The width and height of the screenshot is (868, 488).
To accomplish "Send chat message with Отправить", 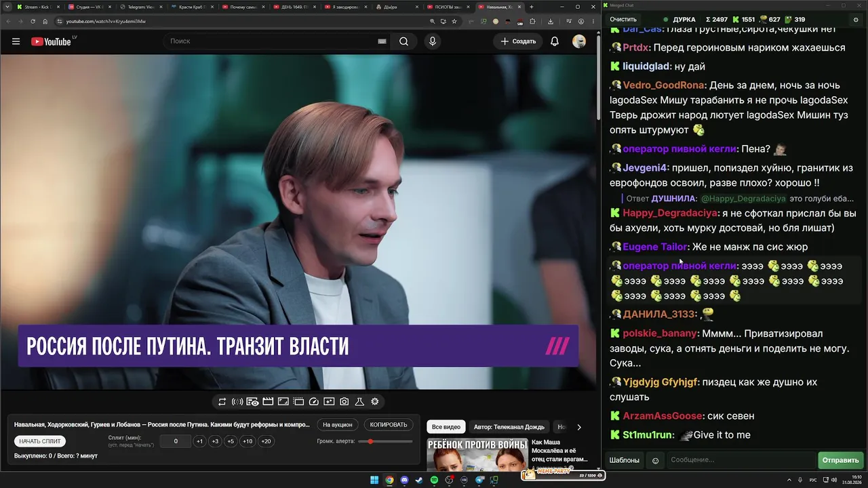I will [840, 460].
